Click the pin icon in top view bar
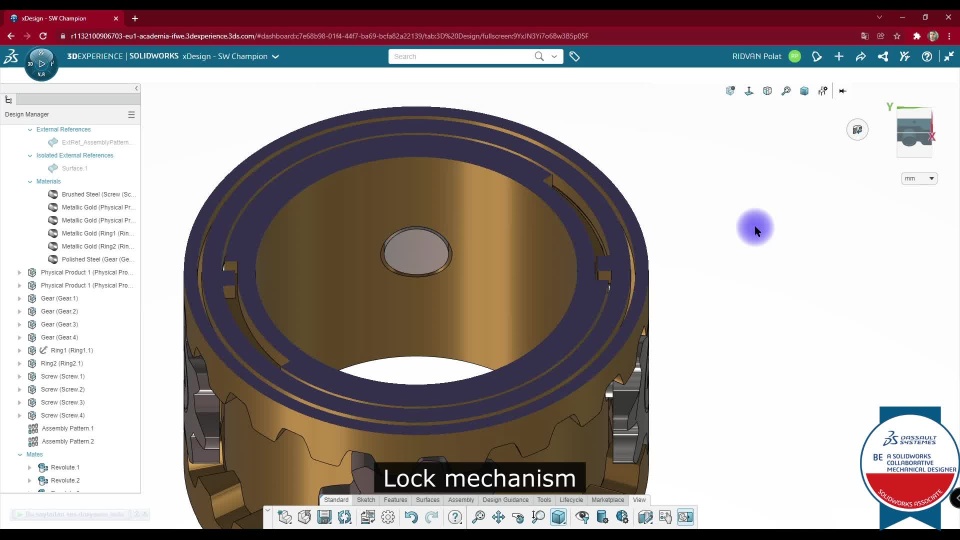 click(842, 91)
